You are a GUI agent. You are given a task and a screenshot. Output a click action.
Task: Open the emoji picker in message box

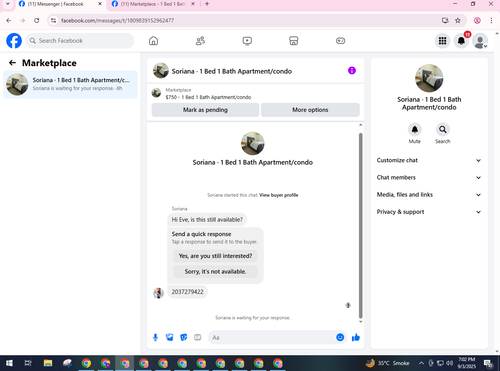tap(340, 337)
